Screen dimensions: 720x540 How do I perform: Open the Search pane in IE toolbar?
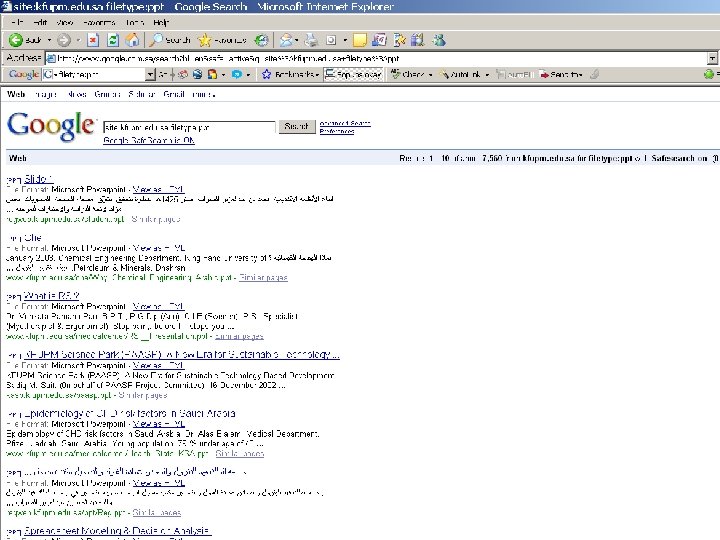(x=170, y=40)
